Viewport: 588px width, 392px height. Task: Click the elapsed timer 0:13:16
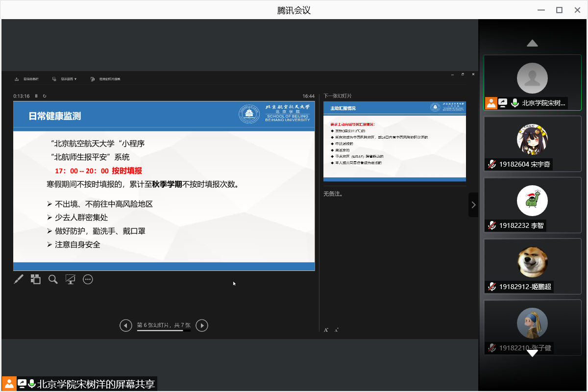[22, 96]
